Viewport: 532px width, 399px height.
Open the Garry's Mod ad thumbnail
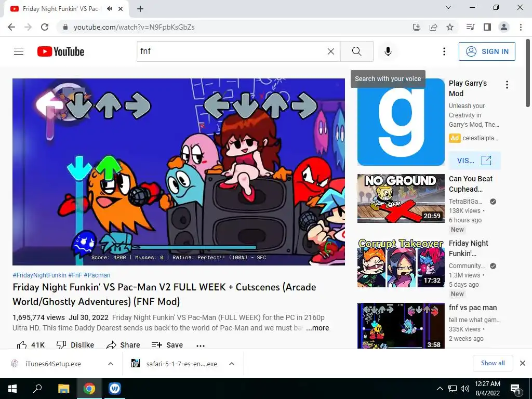click(x=401, y=122)
